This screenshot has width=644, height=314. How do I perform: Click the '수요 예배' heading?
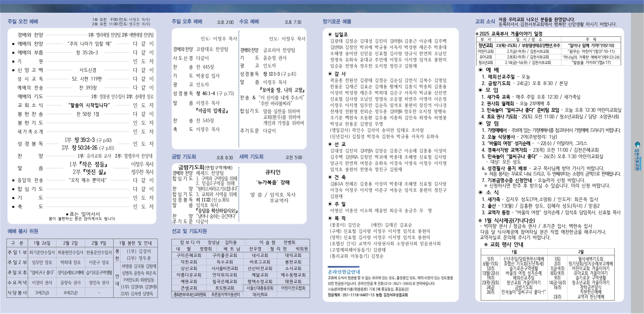249,22
